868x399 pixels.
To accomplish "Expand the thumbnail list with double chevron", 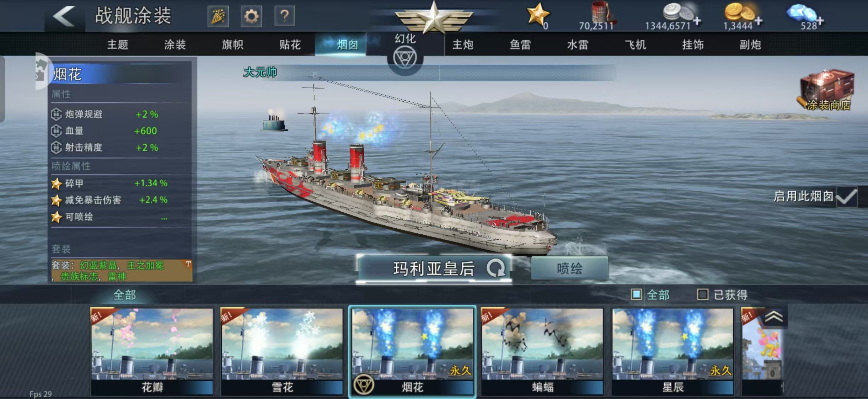I will coord(773,316).
